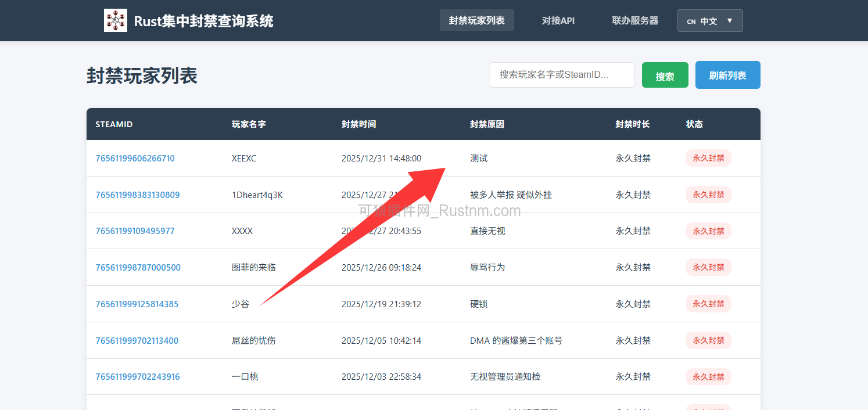Click the search players input field
The height and width of the screenshot is (410, 868).
pos(562,74)
